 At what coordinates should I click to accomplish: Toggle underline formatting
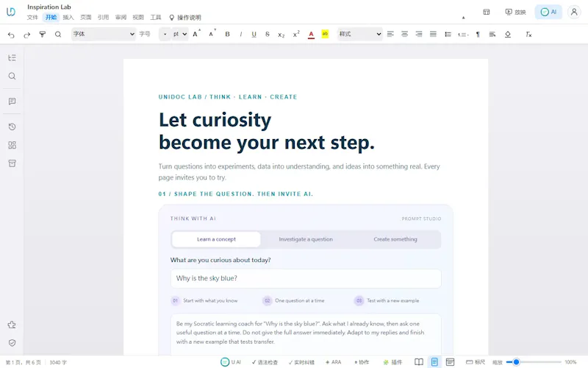[254, 34]
